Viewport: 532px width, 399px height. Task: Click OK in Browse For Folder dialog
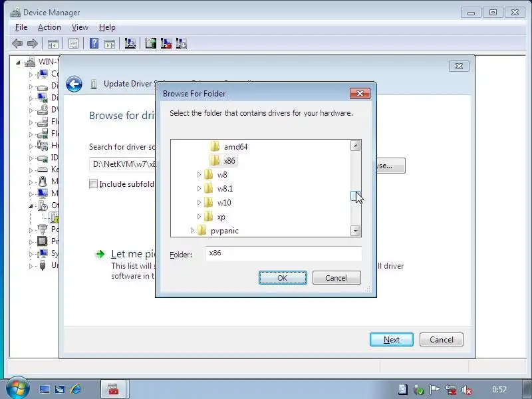(x=283, y=278)
